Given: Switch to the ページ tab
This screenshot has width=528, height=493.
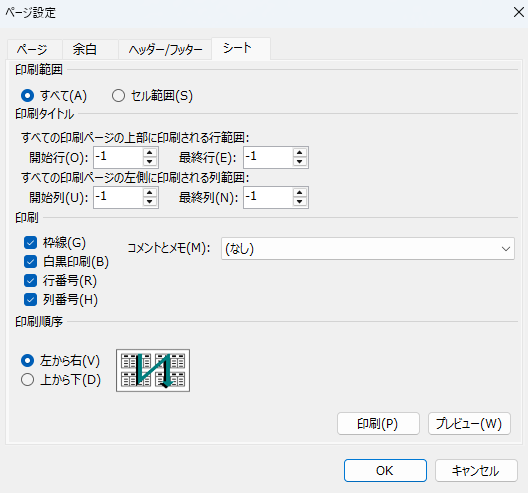Looking at the screenshot, I should pyautogui.click(x=35, y=50).
